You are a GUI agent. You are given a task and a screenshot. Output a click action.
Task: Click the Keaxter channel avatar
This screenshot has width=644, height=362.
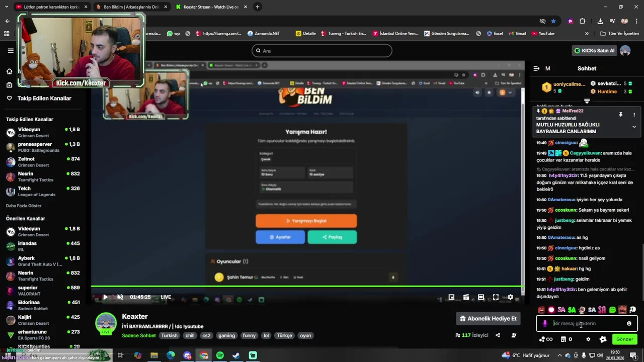tap(106, 323)
